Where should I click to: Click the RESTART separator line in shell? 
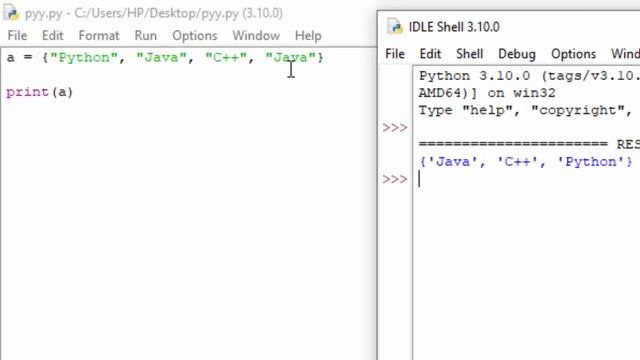(x=529, y=144)
